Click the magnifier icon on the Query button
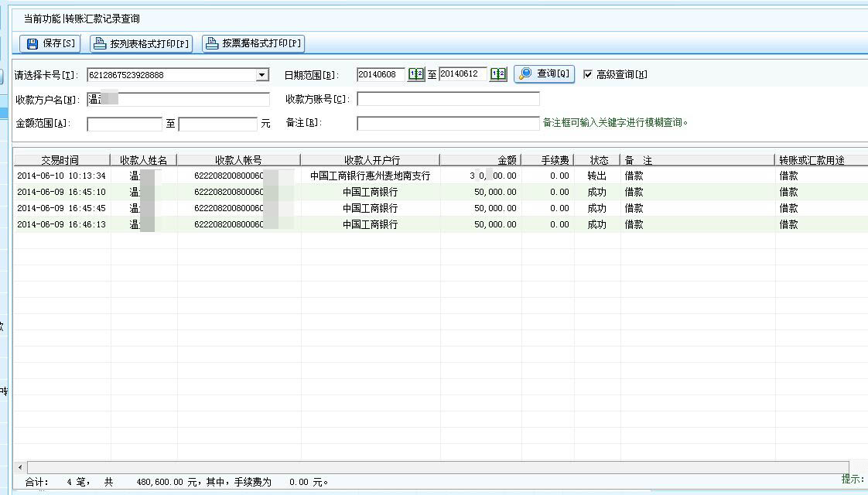868x495 pixels. point(526,74)
